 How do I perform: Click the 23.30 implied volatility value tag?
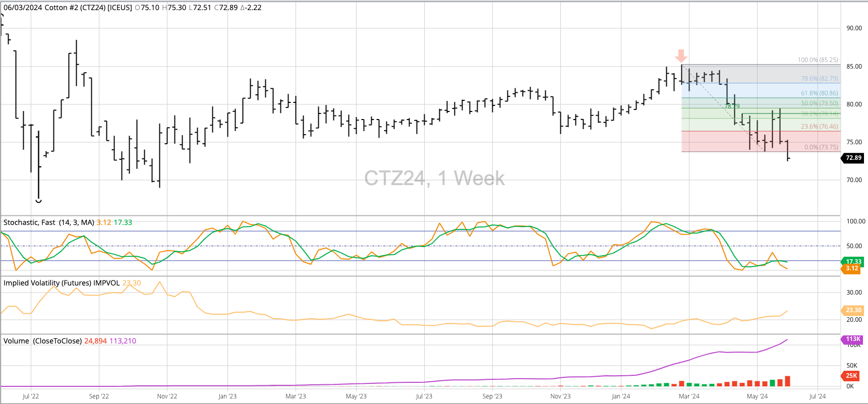[853, 310]
